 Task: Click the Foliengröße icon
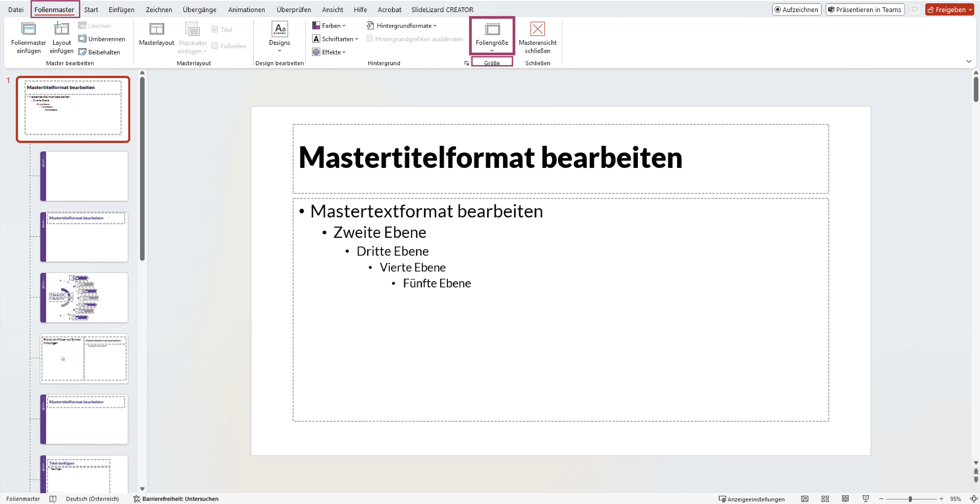click(x=492, y=29)
